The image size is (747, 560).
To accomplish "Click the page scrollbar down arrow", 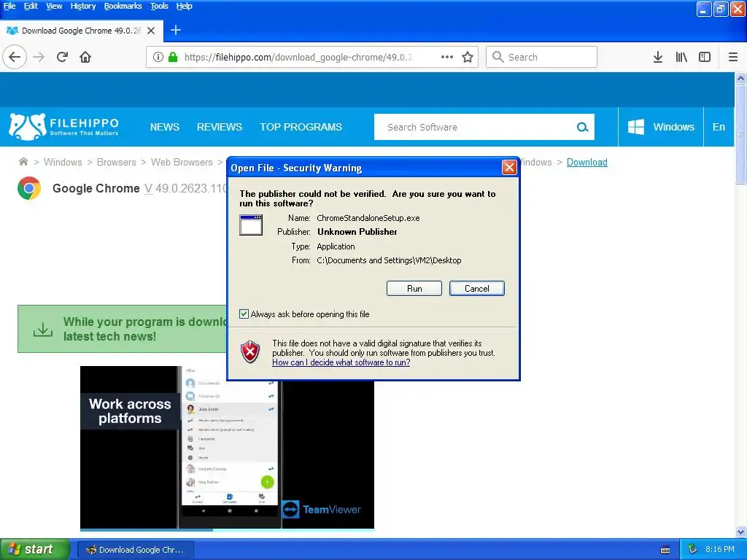I will [x=740, y=532].
